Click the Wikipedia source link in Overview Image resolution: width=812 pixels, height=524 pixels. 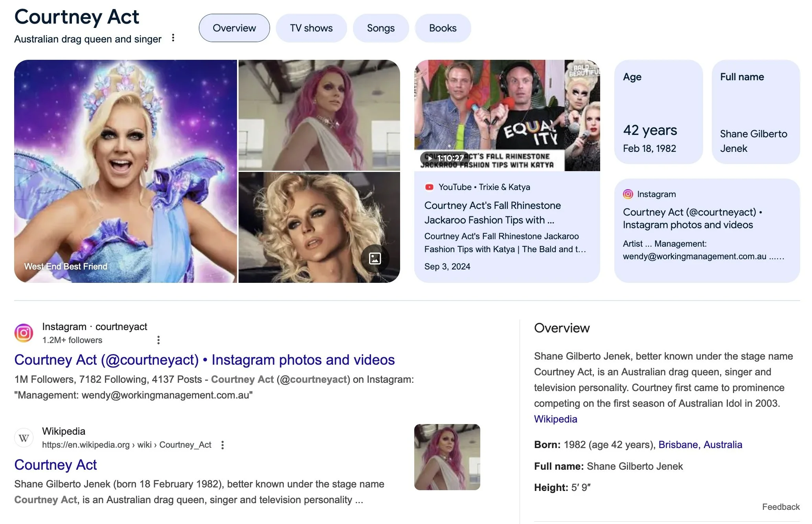pos(555,419)
